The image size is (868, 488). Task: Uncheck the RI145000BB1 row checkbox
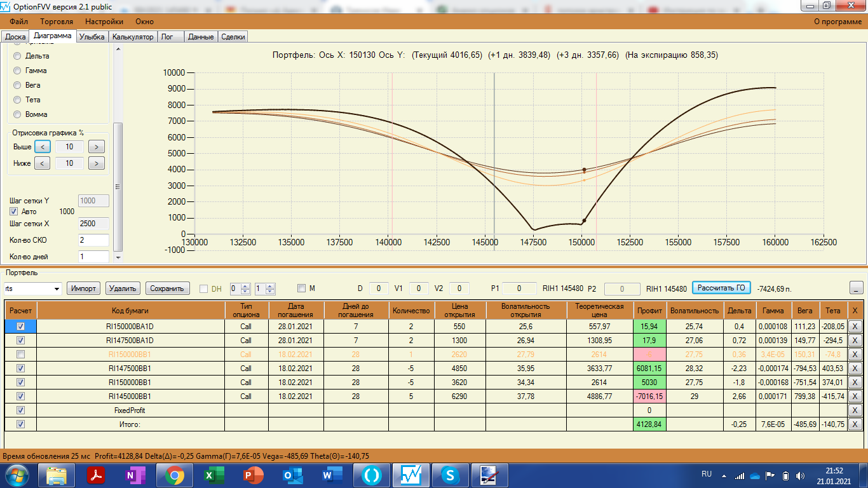pyautogui.click(x=20, y=396)
